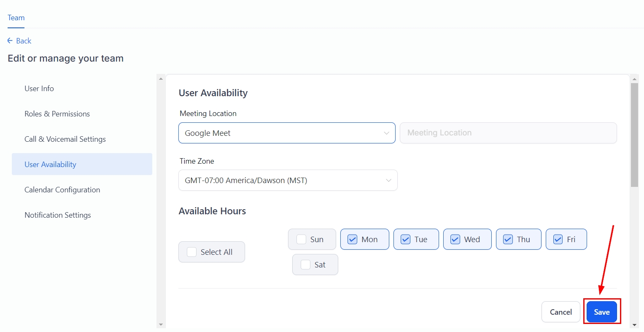Click Meeting Location dropdown chevron

coord(386,133)
